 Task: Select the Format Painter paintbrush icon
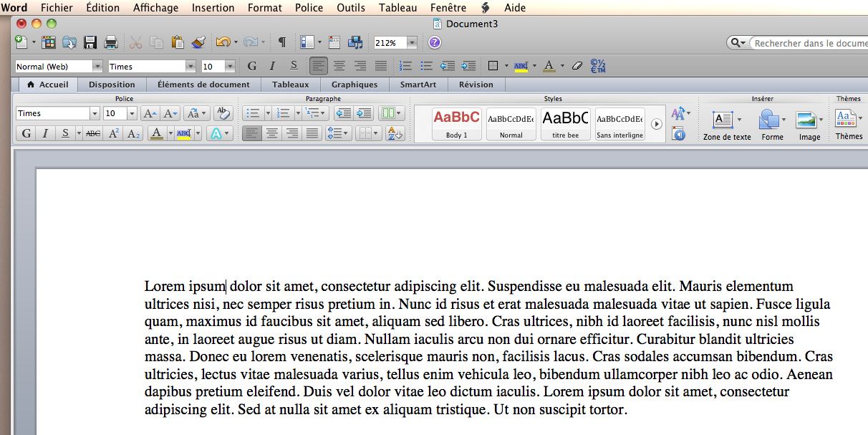[198, 43]
